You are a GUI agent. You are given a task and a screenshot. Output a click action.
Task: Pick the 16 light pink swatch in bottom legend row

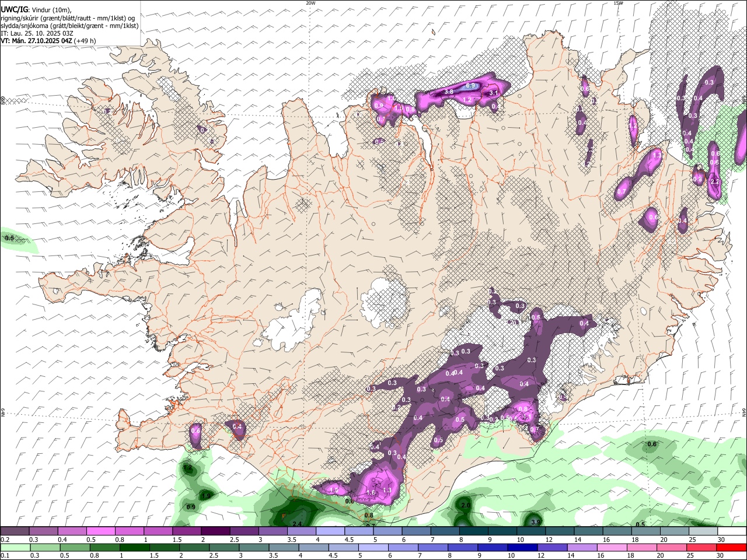click(x=612, y=547)
